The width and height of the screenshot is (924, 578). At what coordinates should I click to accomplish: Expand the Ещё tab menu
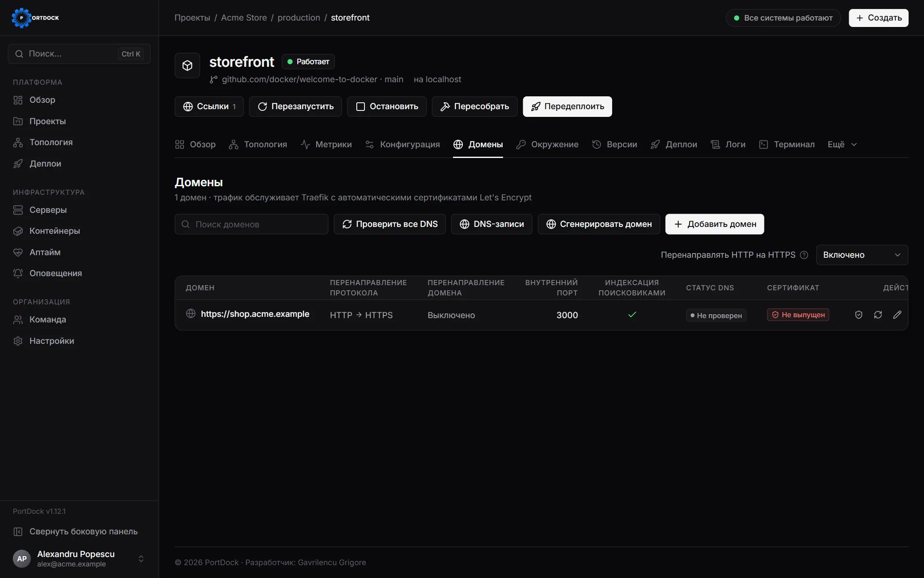[x=842, y=144]
